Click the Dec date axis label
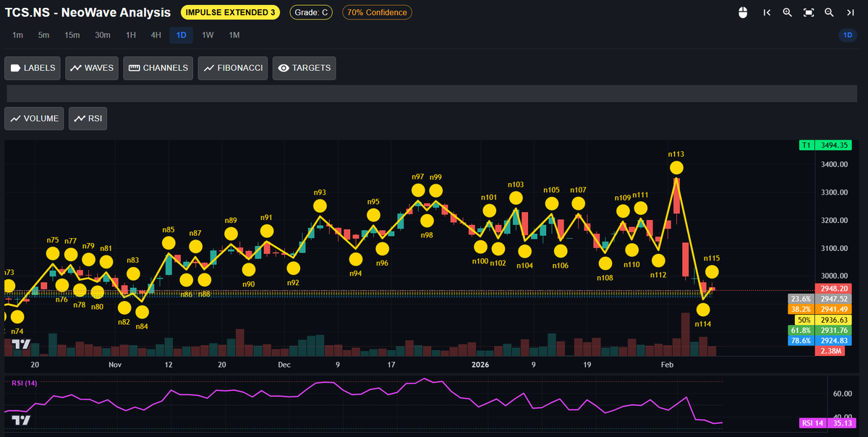Screen dimensions: 868x437 (284, 365)
